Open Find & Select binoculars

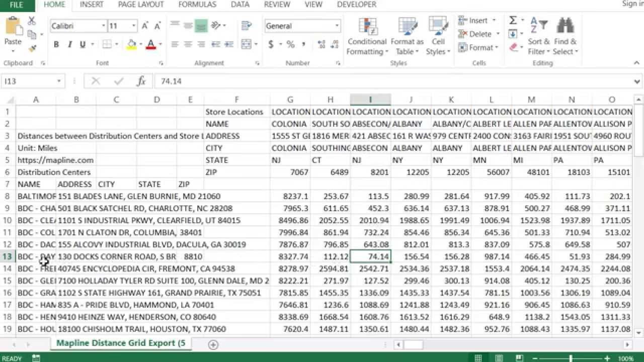[x=566, y=36]
